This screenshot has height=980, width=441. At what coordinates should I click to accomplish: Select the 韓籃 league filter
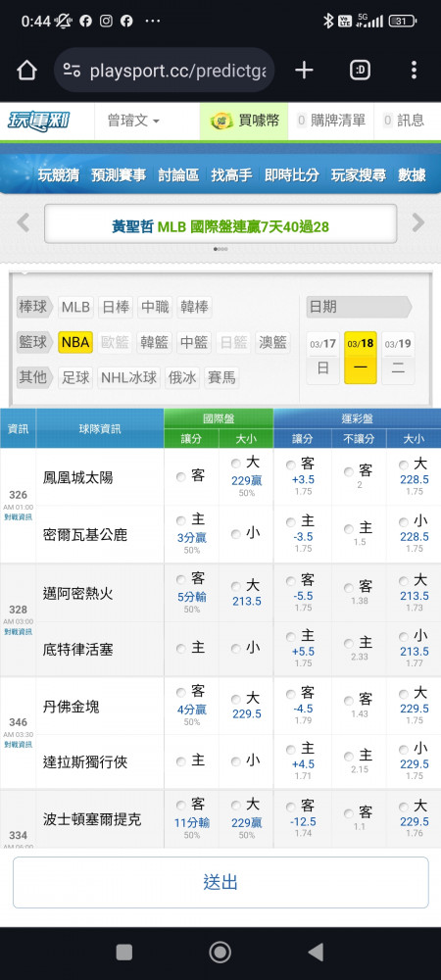[154, 342]
